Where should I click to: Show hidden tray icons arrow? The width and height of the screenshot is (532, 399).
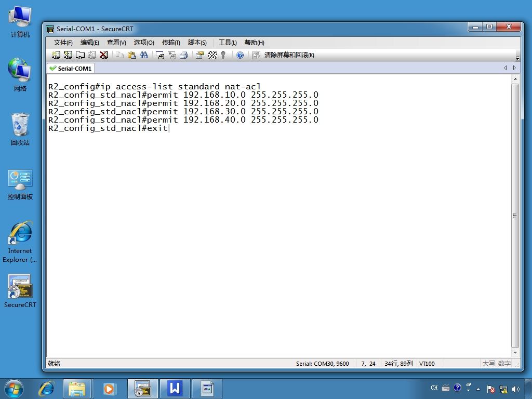click(x=478, y=389)
